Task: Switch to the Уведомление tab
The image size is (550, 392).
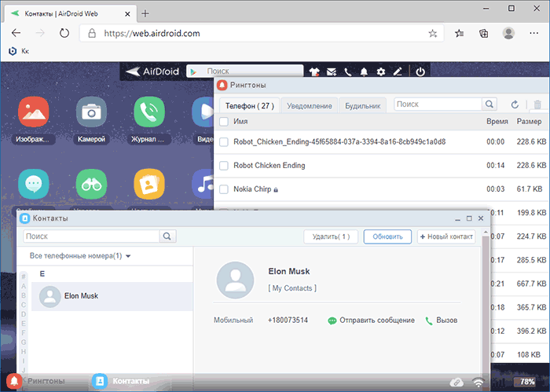Action: [310, 105]
